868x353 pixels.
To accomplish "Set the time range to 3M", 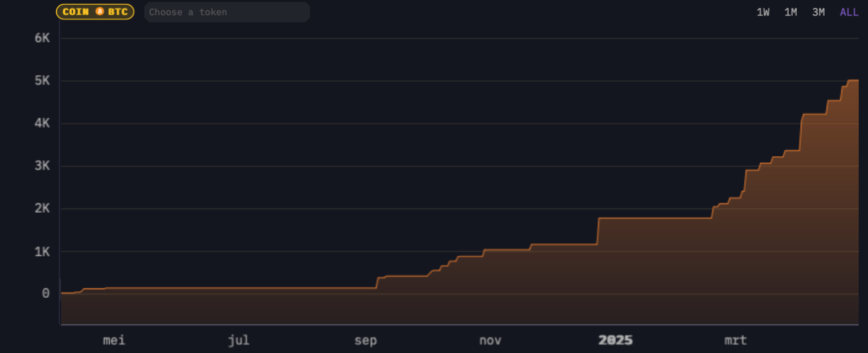I will 819,12.
